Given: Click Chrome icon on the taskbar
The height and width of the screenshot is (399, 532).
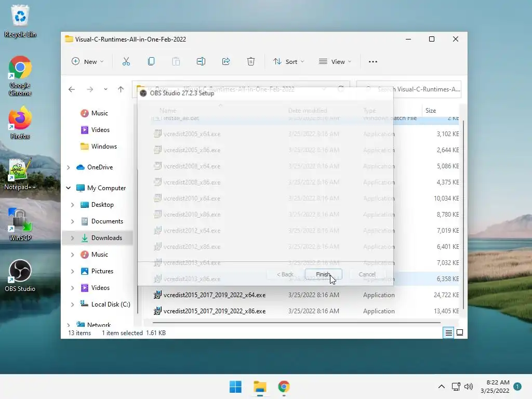Looking at the screenshot, I should click(284, 387).
